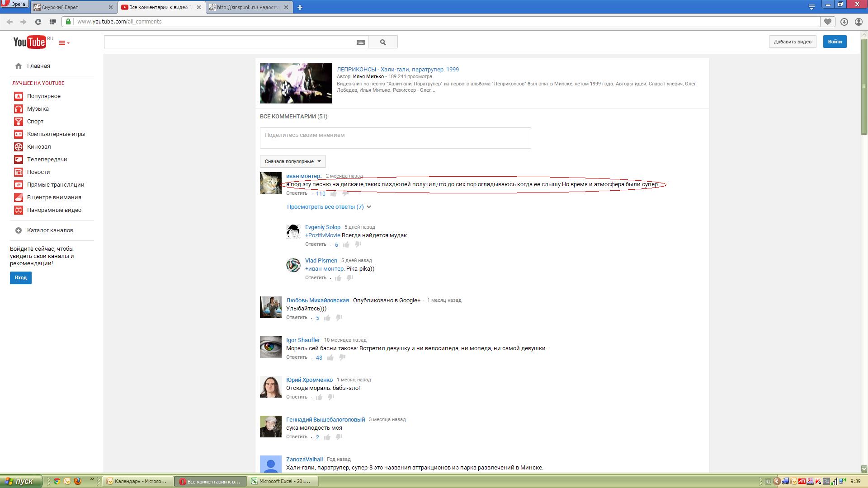Image resolution: width=868 pixels, height=488 pixels.
Task: Click the blue Вход button in sidebar
Action: point(21,277)
